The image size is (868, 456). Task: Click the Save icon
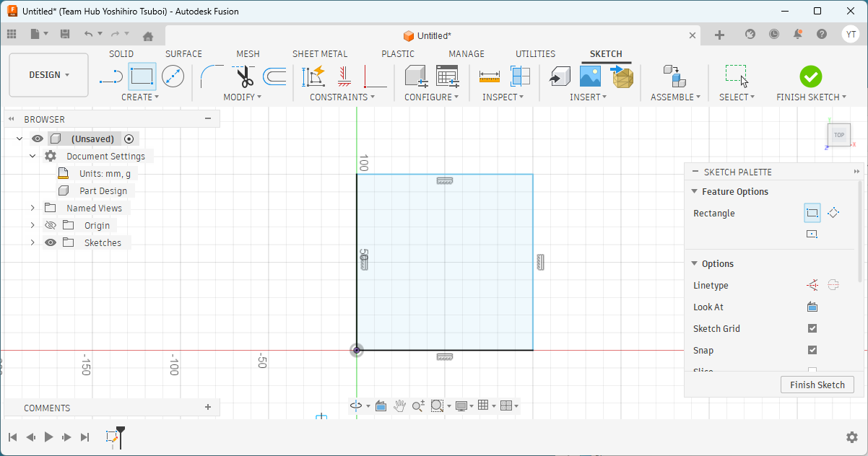tap(65, 34)
